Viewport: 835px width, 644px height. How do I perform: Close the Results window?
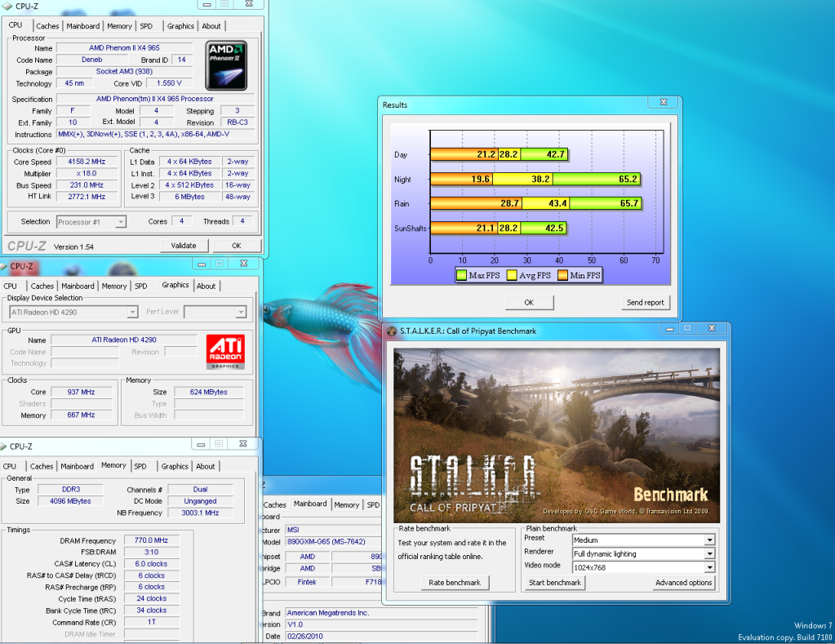click(664, 104)
